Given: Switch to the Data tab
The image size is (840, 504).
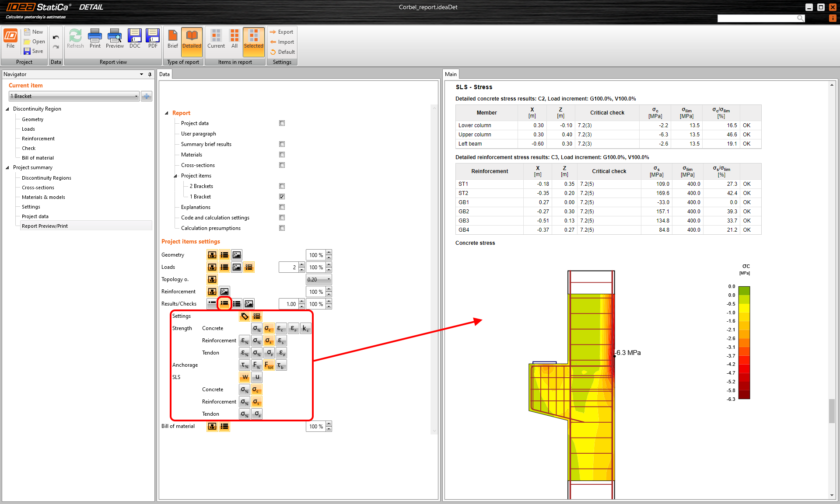Looking at the screenshot, I should coord(164,74).
